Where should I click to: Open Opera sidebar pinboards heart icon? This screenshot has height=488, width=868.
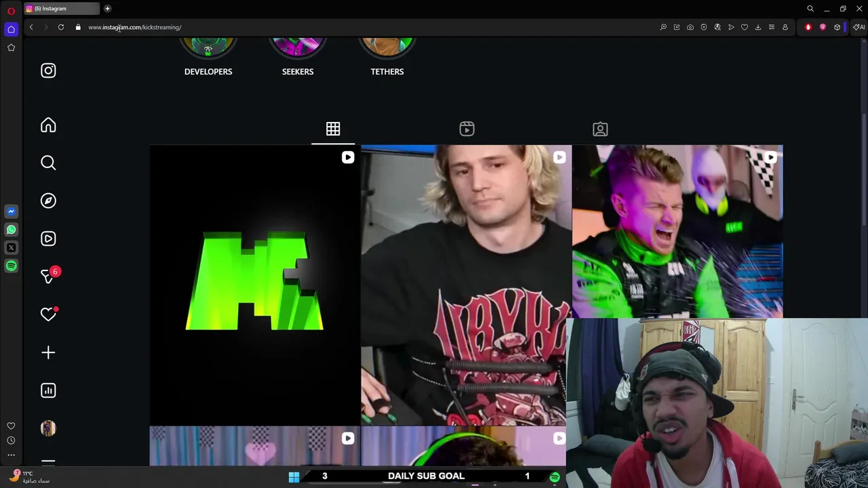[x=11, y=426]
